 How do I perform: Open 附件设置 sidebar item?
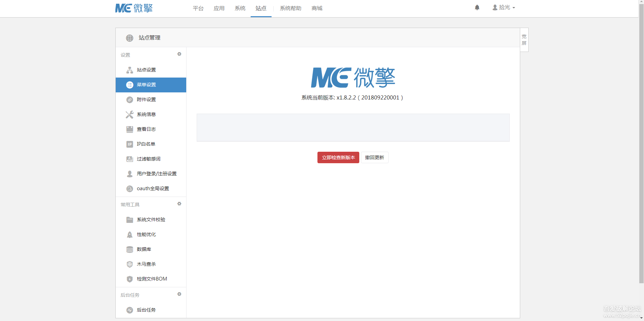[151, 100]
